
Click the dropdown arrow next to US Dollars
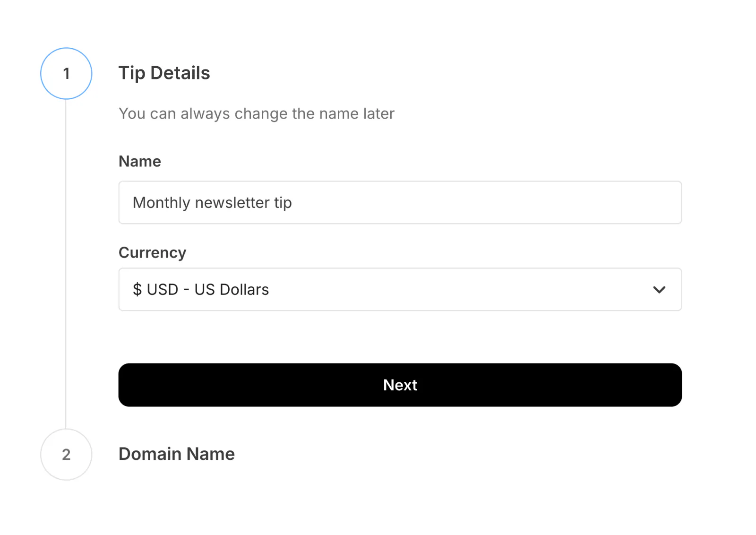[660, 290]
